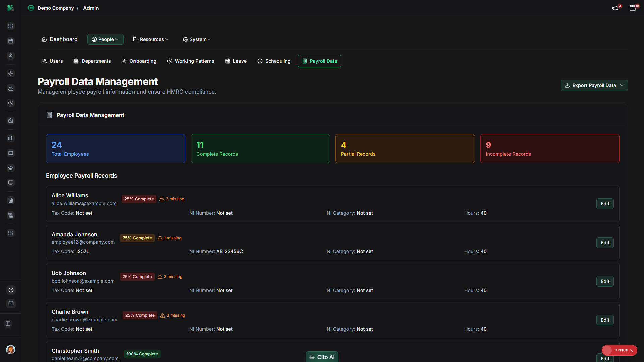Open the dashboard grid icon in sidebar
Viewport: 644px width, 362px height.
pos(11,26)
